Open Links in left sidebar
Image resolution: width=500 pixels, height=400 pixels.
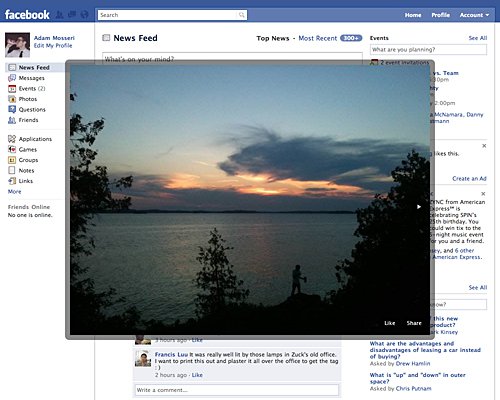(26, 181)
